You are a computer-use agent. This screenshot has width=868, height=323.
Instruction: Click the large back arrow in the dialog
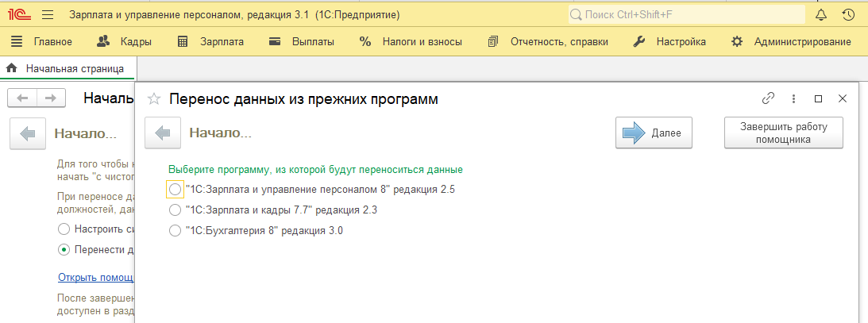coord(162,133)
